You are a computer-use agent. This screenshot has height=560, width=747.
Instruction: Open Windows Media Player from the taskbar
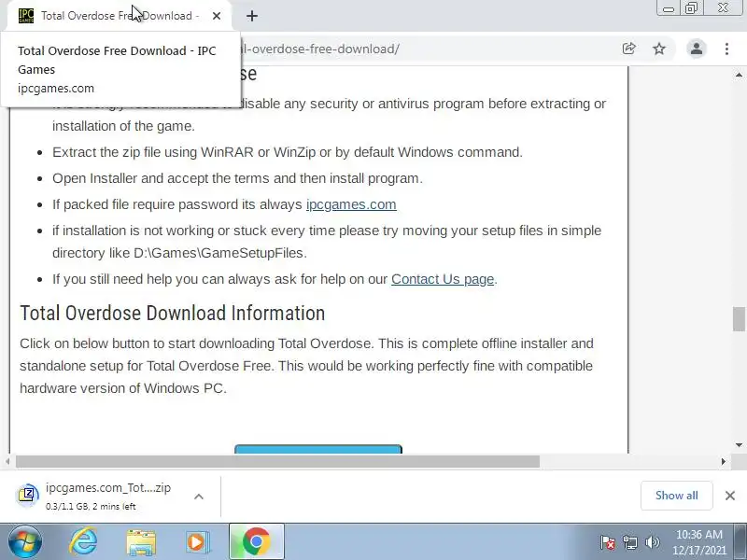[198, 542]
